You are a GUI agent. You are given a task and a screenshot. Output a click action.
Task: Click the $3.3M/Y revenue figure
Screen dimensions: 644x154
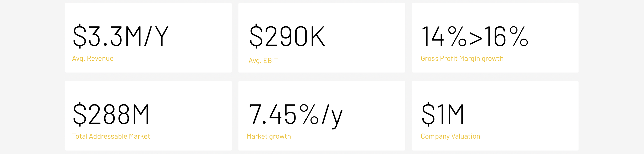click(x=121, y=36)
